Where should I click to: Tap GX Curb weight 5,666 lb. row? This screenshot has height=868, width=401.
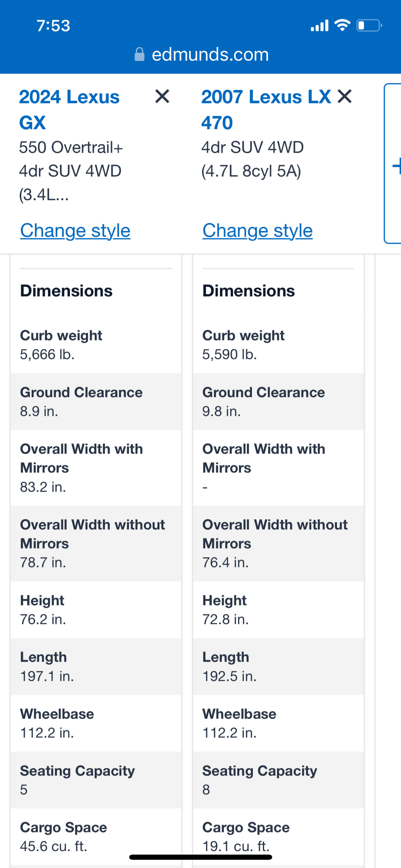coord(96,345)
